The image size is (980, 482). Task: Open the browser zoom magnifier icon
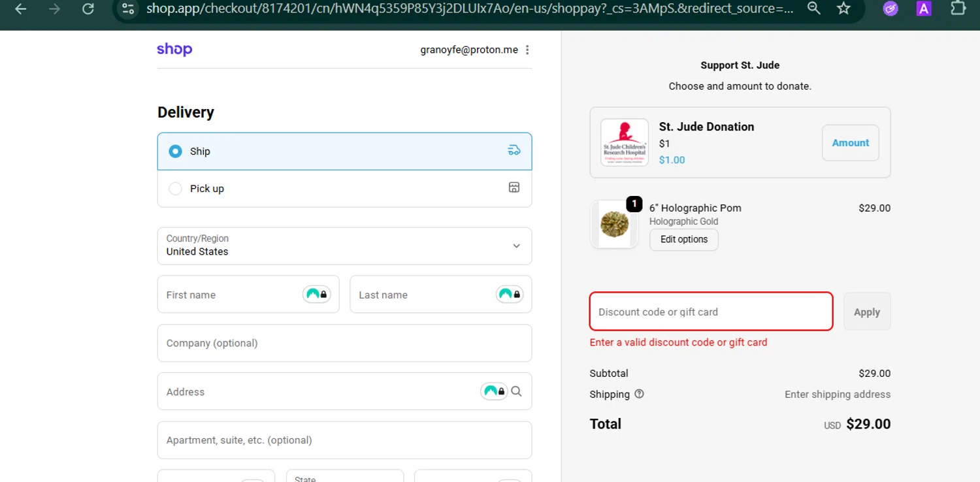click(813, 8)
